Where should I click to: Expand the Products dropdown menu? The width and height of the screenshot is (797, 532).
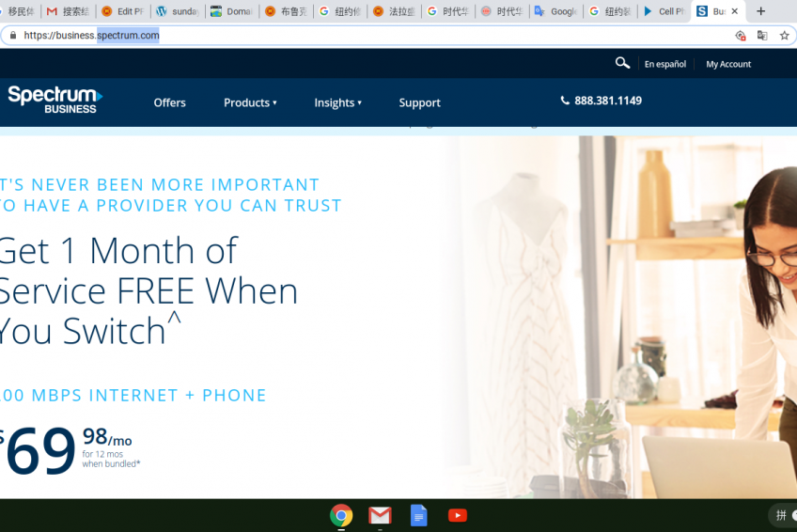click(250, 102)
